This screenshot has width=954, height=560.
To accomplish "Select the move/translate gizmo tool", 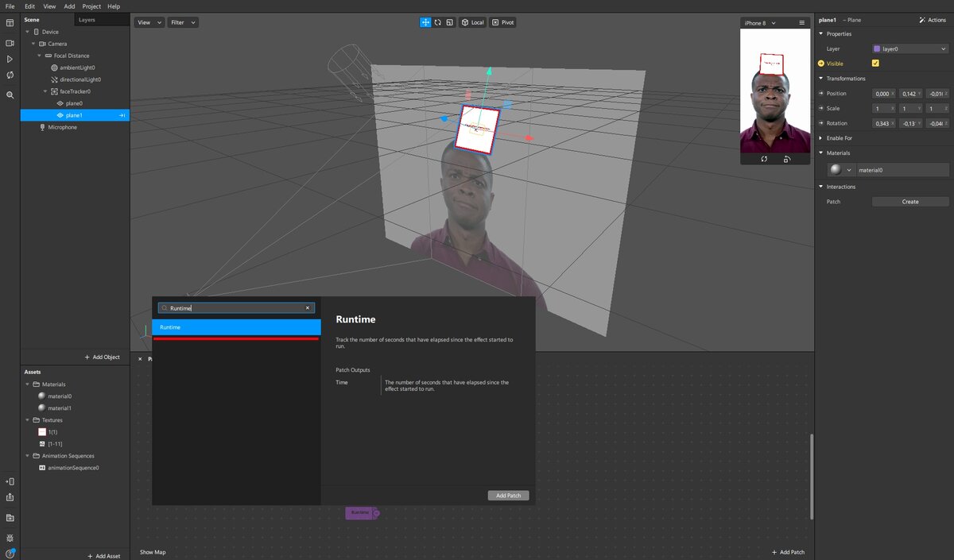I will [425, 22].
